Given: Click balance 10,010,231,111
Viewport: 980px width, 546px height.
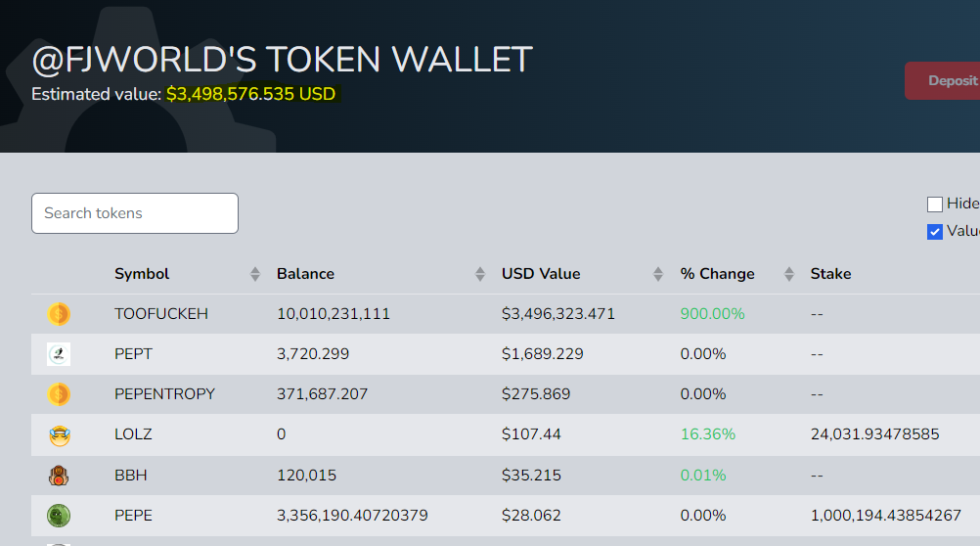Looking at the screenshot, I should (x=334, y=314).
